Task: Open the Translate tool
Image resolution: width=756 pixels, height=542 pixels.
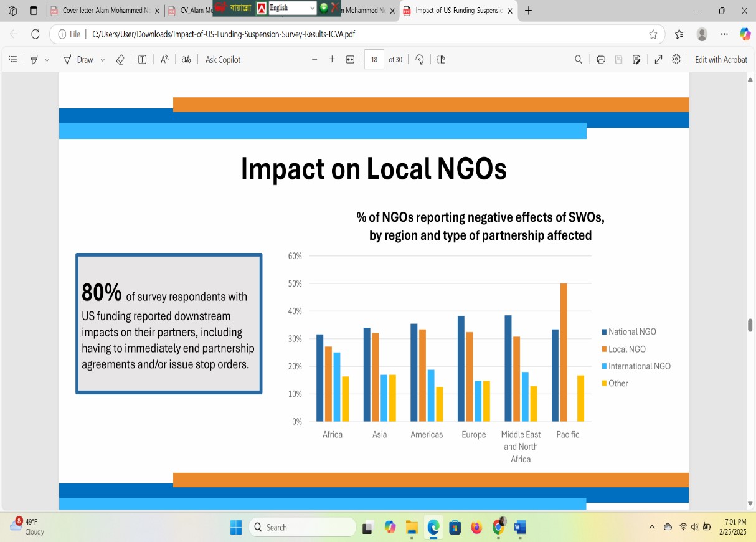Action: 186,60
